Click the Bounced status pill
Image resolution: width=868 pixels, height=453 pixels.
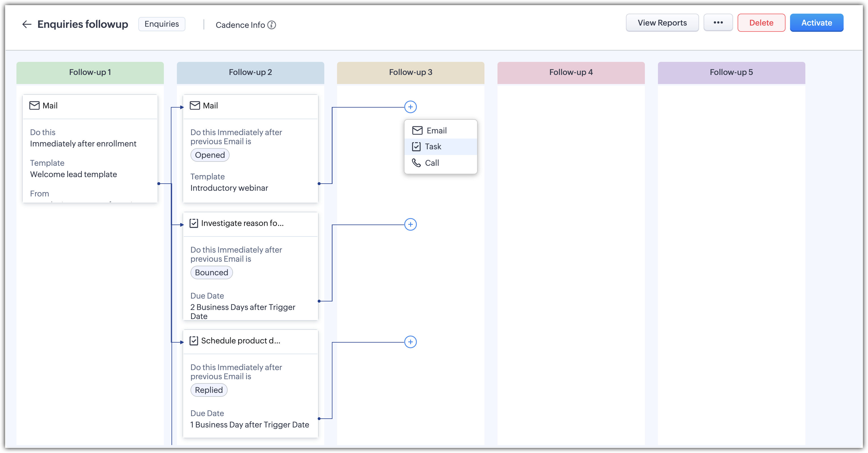pos(211,272)
